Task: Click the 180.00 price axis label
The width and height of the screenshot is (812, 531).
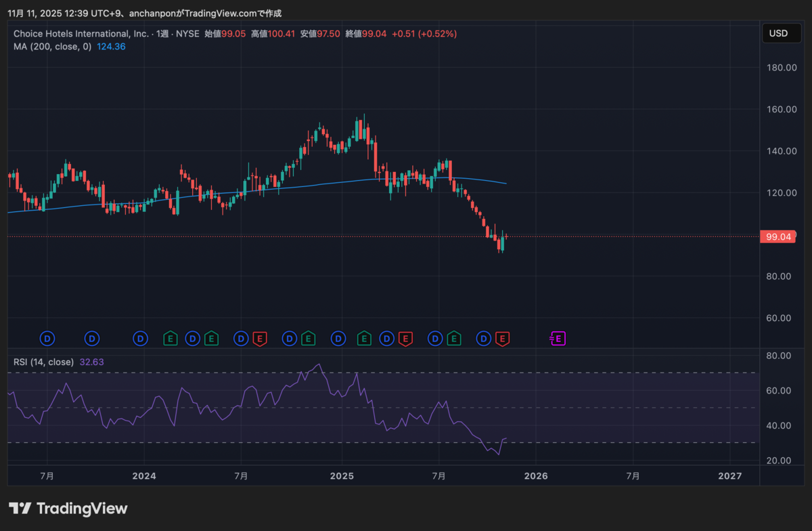Action: (780, 68)
